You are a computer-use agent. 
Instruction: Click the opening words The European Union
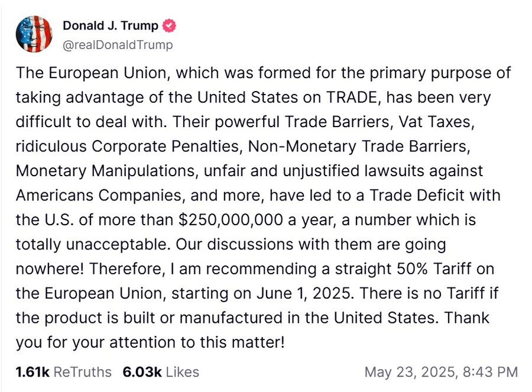tap(91, 73)
